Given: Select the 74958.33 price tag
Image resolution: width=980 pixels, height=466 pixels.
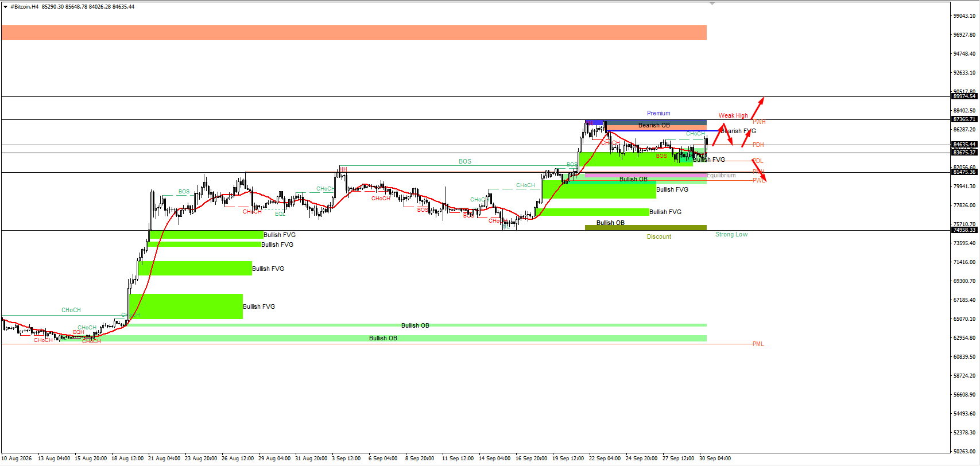Looking at the screenshot, I should coord(964,230).
